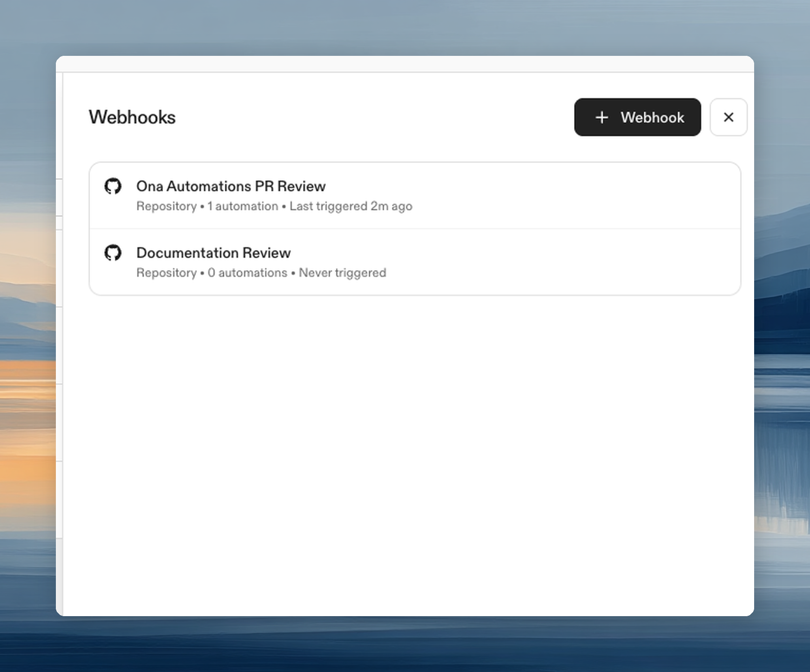Viewport: 810px width, 672px height.
Task: Click the plus icon inside the Webhook button
Action: coord(602,117)
